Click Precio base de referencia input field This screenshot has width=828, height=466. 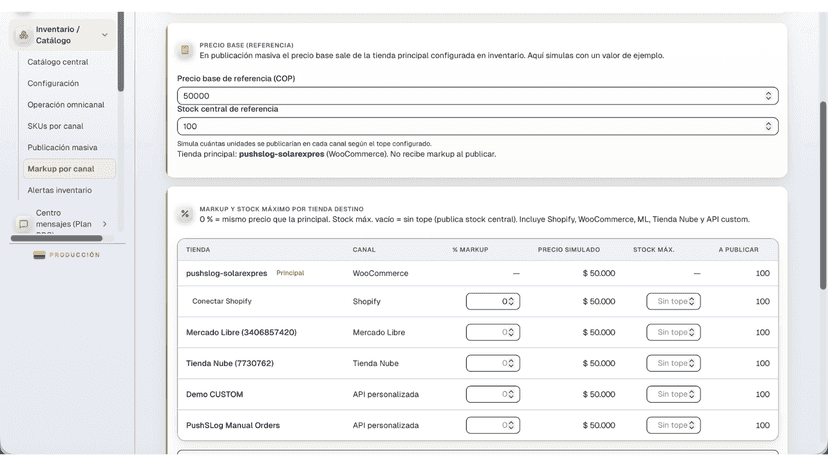click(477, 96)
